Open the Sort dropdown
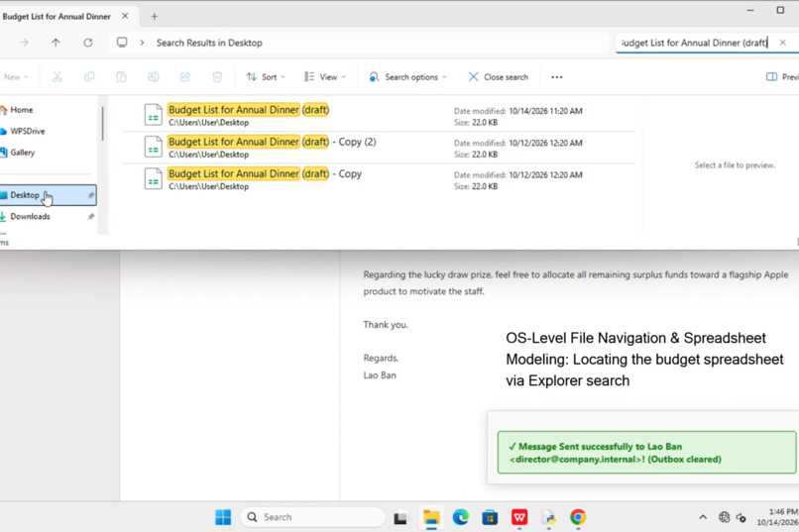799x532 pixels. [266, 77]
